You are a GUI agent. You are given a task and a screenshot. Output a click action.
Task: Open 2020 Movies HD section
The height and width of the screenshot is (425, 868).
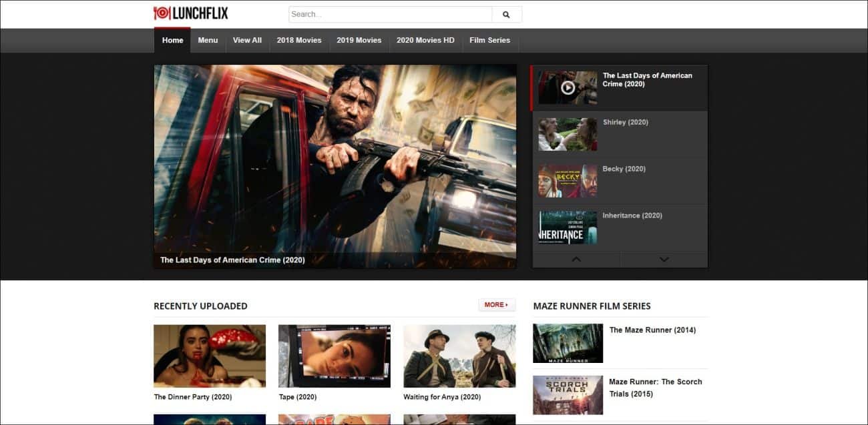425,40
